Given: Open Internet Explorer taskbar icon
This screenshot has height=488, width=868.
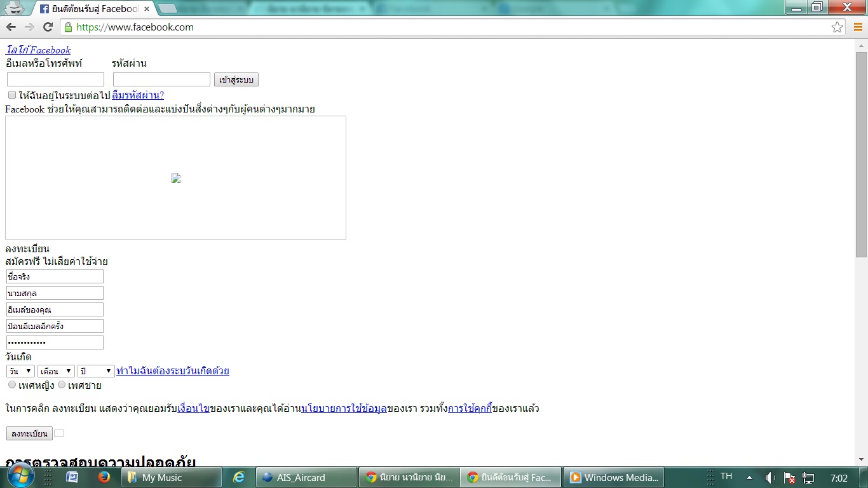Looking at the screenshot, I should click(239, 477).
